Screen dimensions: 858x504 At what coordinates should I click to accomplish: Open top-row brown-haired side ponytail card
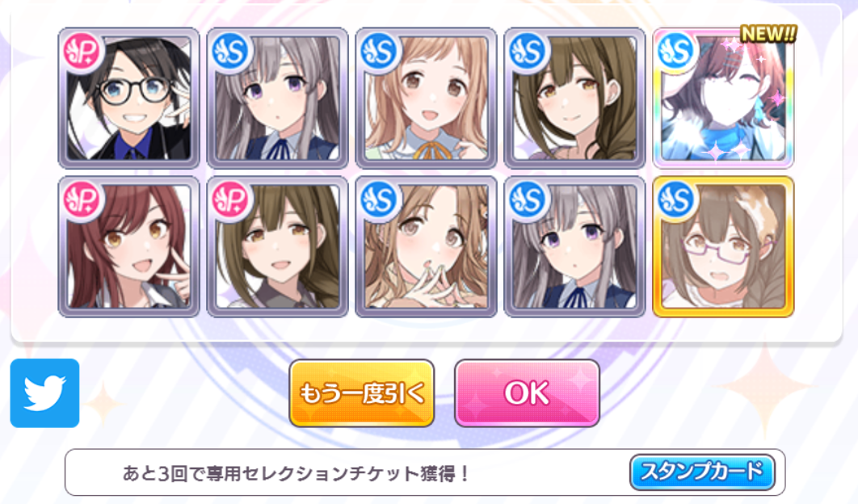[x=574, y=98]
